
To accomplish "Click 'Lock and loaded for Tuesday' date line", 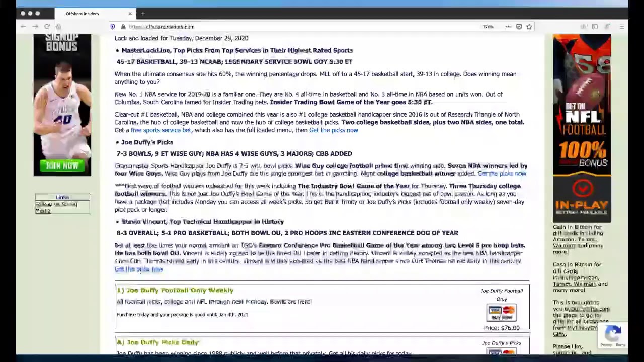I will coord(181,38).
